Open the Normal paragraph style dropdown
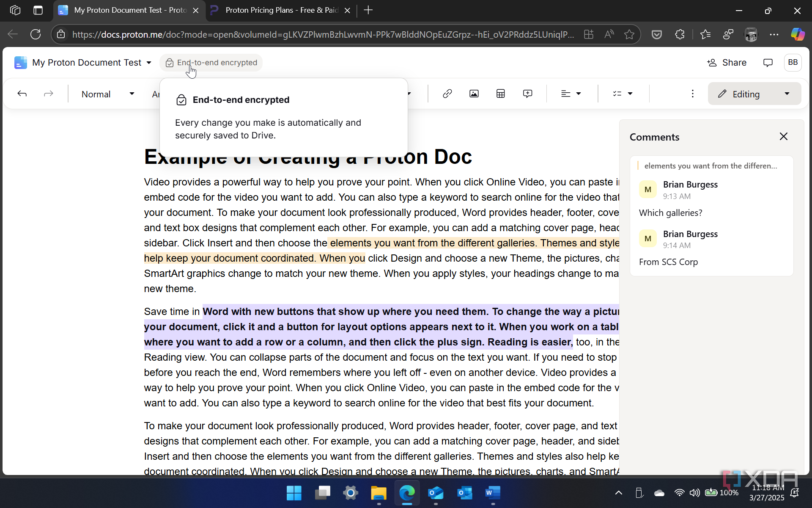The width and height of the screenshot is (812, 508). tap(107, 94)
